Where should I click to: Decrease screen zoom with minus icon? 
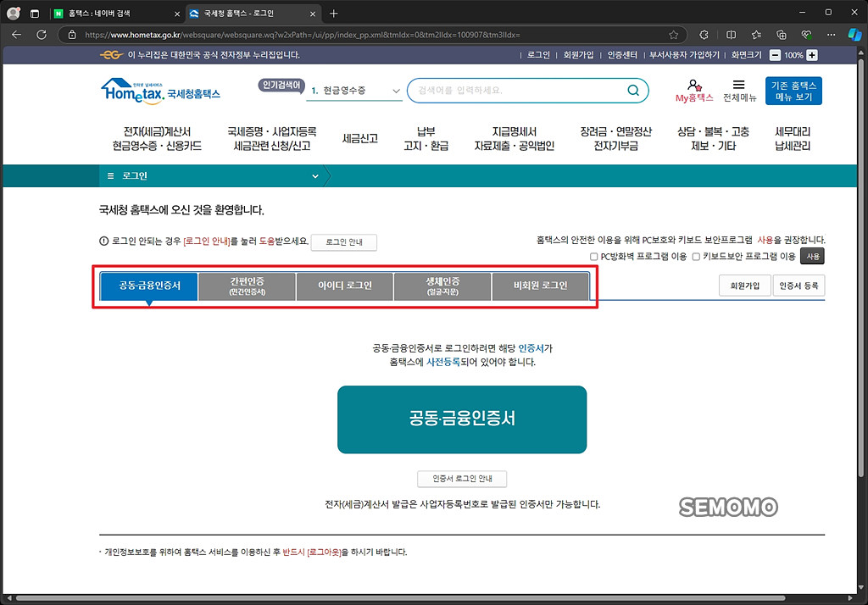click(775, 55)
